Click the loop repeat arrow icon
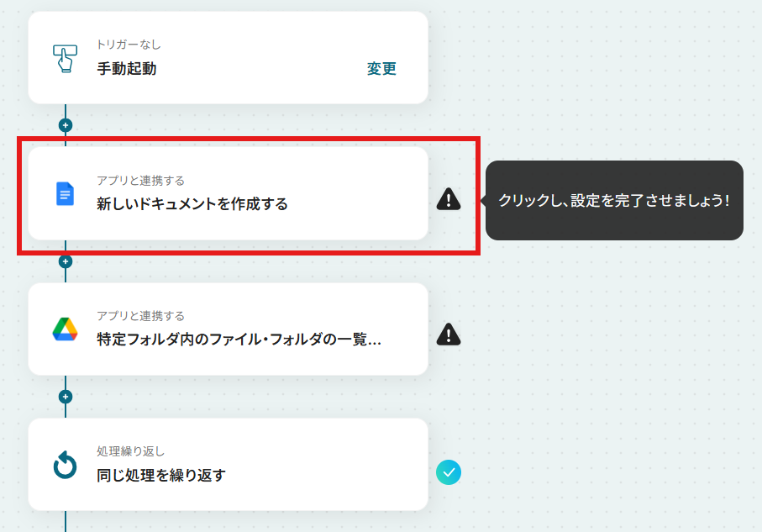762x532 pixels. point(66,465)
